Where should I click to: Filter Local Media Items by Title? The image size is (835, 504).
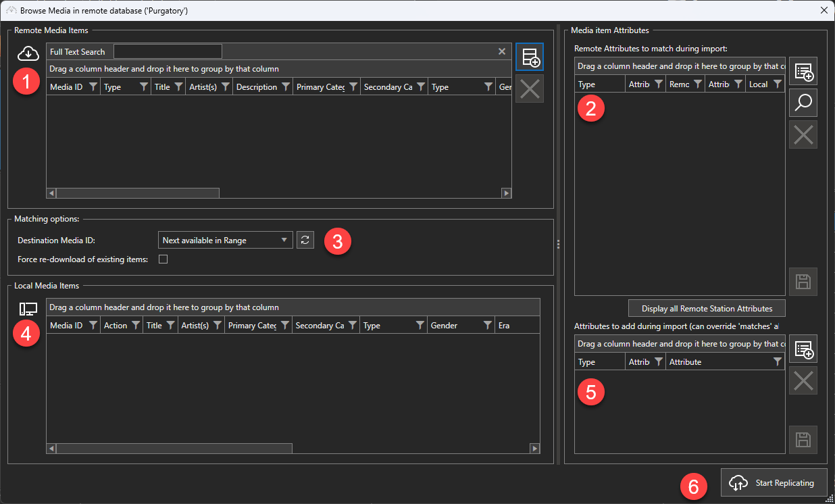(171, 325)
